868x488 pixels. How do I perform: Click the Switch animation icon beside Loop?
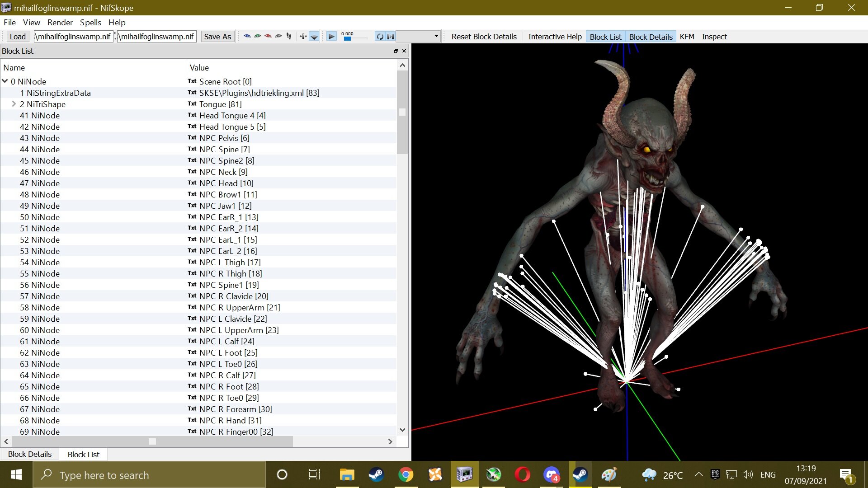(391, 36)
